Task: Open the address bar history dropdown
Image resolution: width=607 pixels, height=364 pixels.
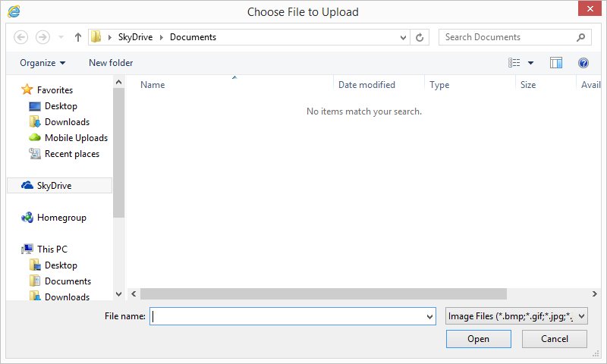Action: [x=403, y=37]
